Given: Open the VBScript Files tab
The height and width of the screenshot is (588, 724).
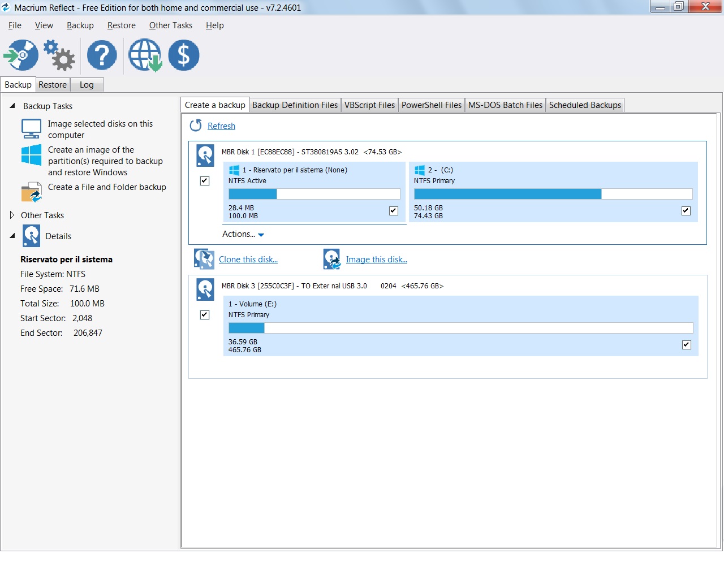Looking at the screenshot, I should click(x=370, y=105).
